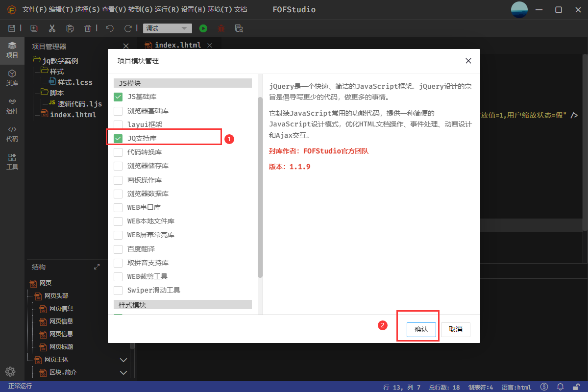Switch to the index.lhtml tab
Image resolution: width=588 pixels, height=392 pixels.
[x=178, y=45]
